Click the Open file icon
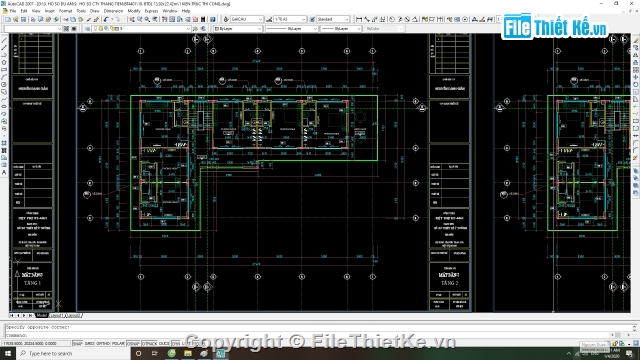Screen dimensions: 640x360 click(16, 19)
